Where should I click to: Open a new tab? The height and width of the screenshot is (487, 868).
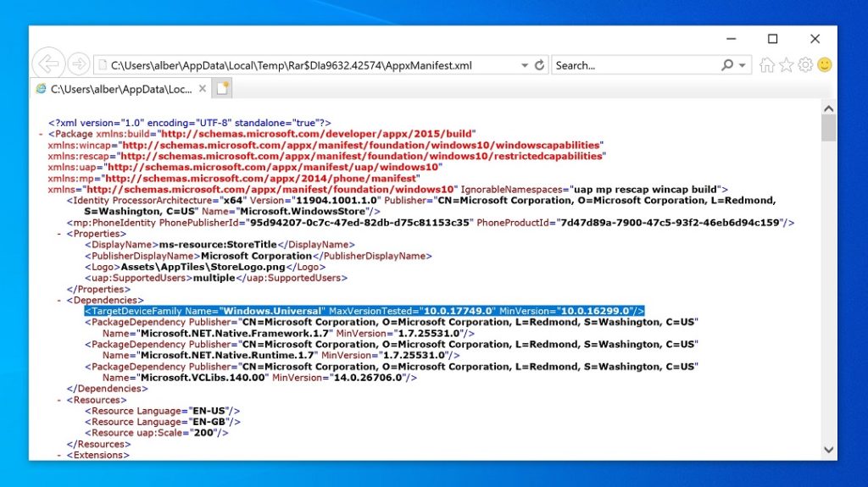coord(222,88)
